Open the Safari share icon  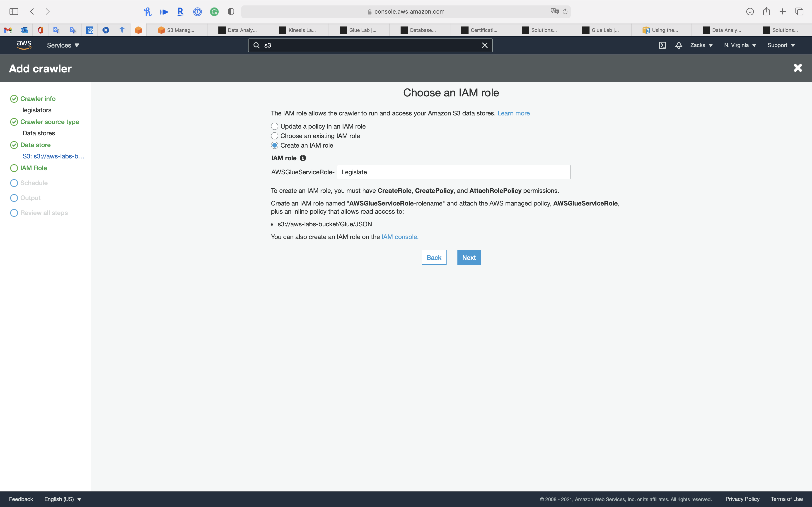(x=766, y=12)
